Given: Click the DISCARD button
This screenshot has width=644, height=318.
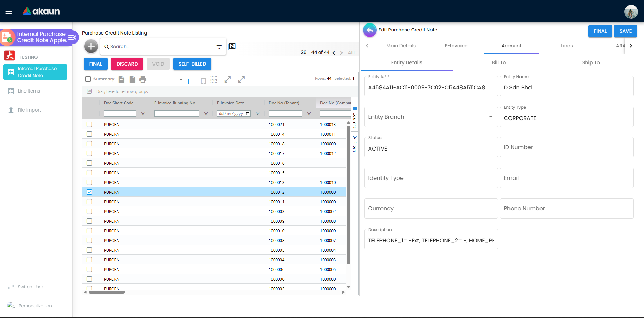Looking at the screenshot, I should [127, 64].
